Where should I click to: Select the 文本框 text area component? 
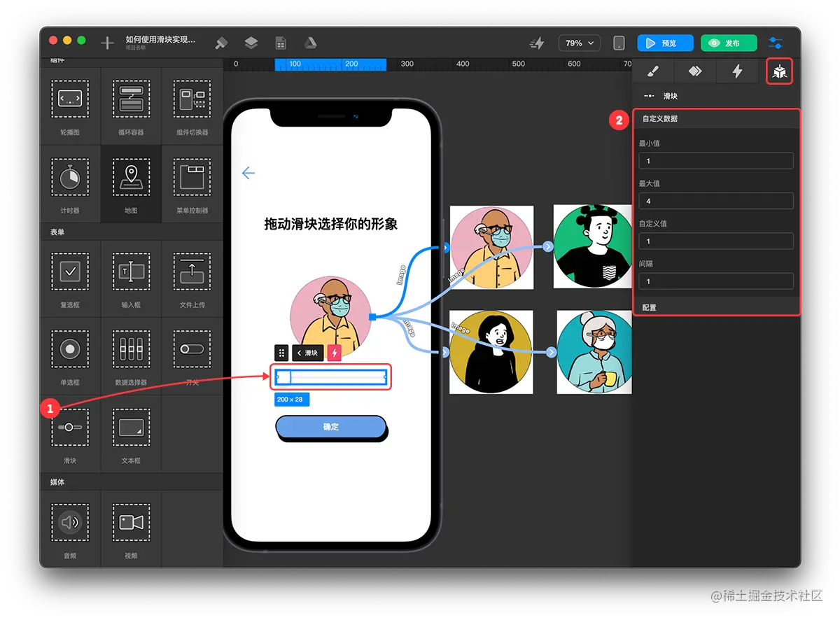coord(131,434)
